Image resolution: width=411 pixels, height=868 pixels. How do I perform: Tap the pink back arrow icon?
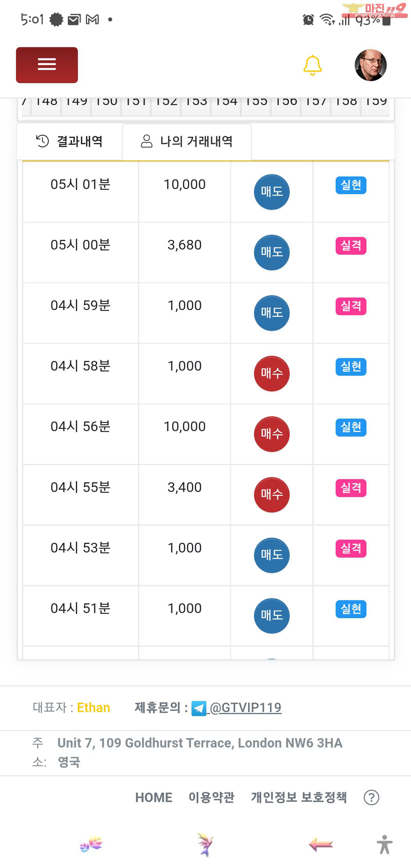321,844
